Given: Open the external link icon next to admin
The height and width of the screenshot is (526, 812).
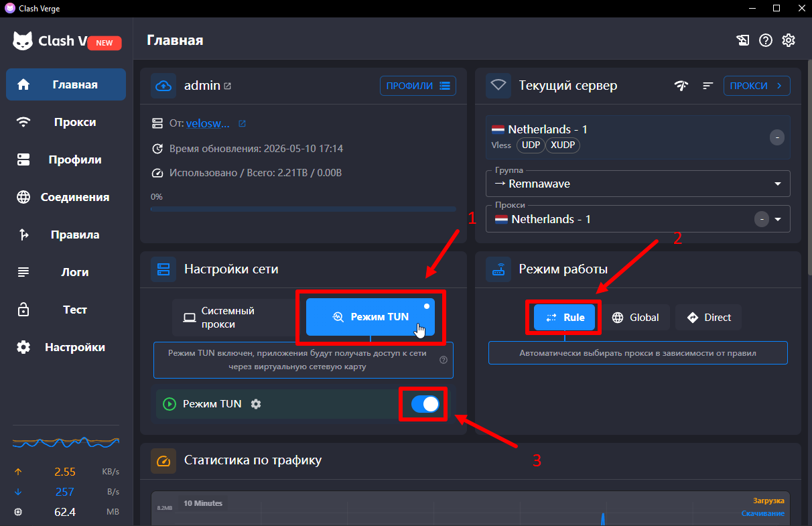Looking at the screenshot, I should click(x=228, y=86).
